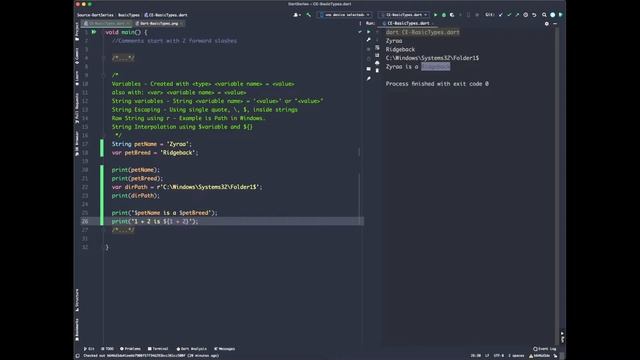Click the Source-DartSeries breadcrumb
The image size is (640, 360).
point(95,15)
